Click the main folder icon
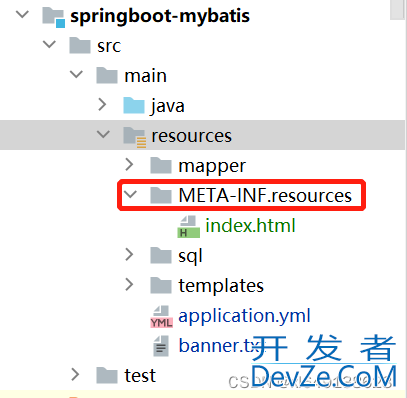 tap(107, 75)
